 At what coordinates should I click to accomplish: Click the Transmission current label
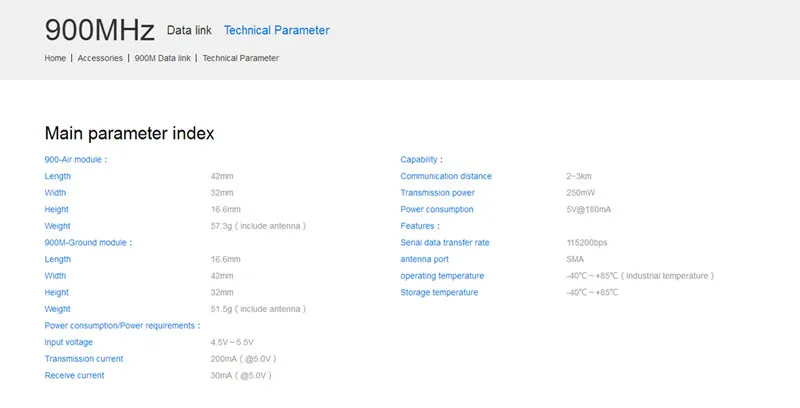tap(84, 359)
